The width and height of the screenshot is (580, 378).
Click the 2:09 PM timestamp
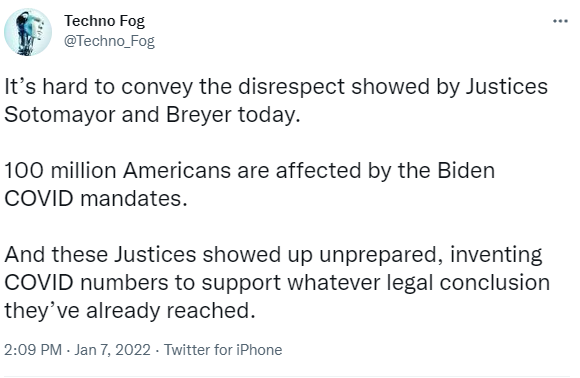[33, 350]
